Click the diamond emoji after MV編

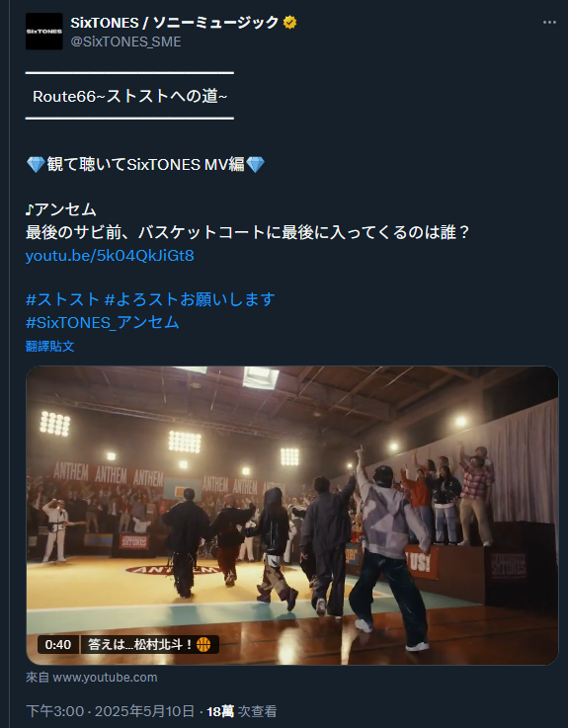[x=255, y=164]
